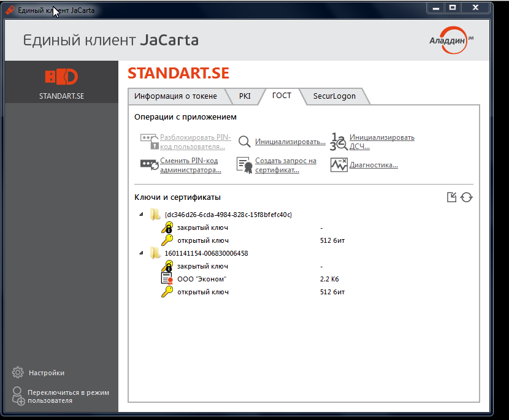Screen dimensions: 509x420
Task: Open the SecurLogon tab
Action: coord(334,96)
